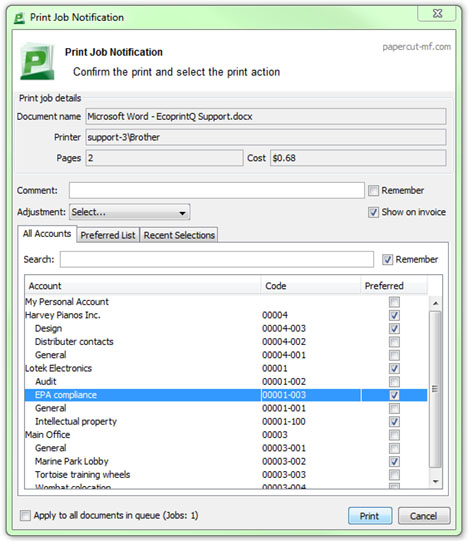Check Preferred for Distributer contacts
Screen dimensions: 468x541
coord(394,342)
